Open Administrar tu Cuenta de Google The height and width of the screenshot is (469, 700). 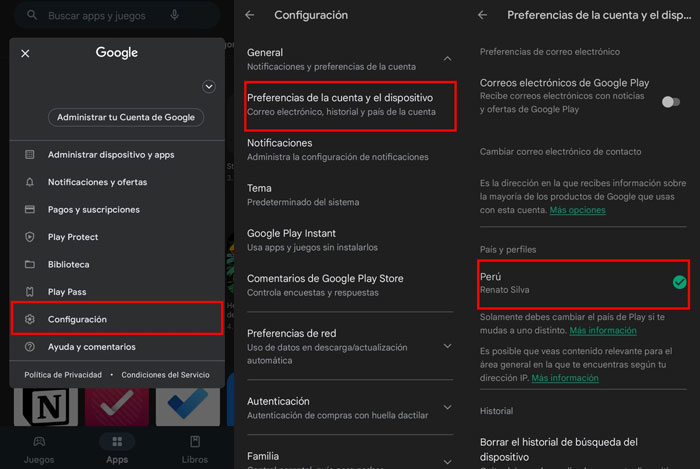126,117
